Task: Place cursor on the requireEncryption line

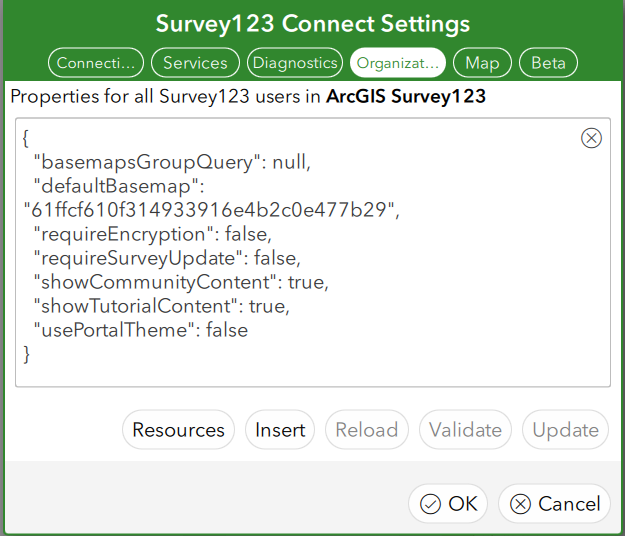Action: (x=151, y=234)
